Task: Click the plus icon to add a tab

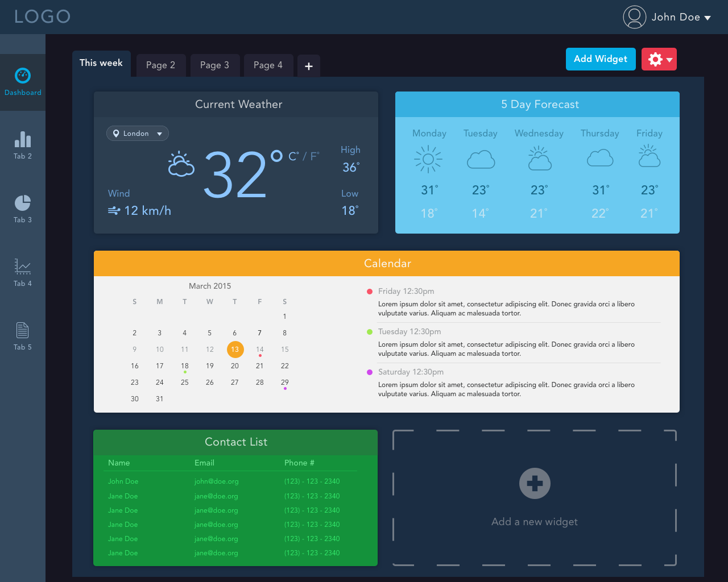Action: [309, 66]
